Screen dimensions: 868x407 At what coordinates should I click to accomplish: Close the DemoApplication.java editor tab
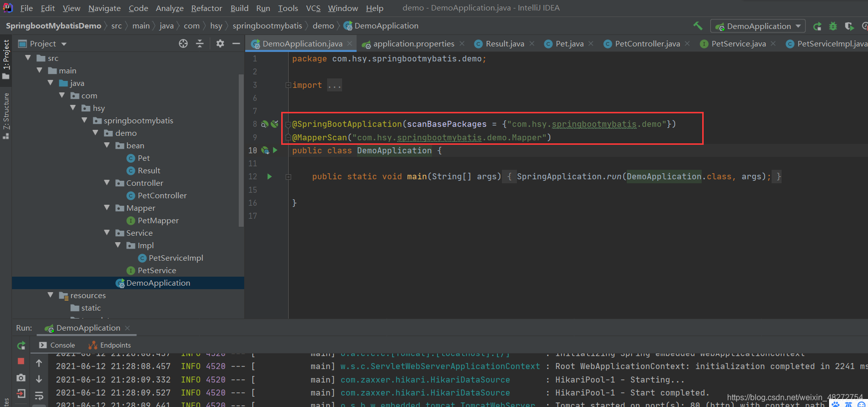coord(350,44)
